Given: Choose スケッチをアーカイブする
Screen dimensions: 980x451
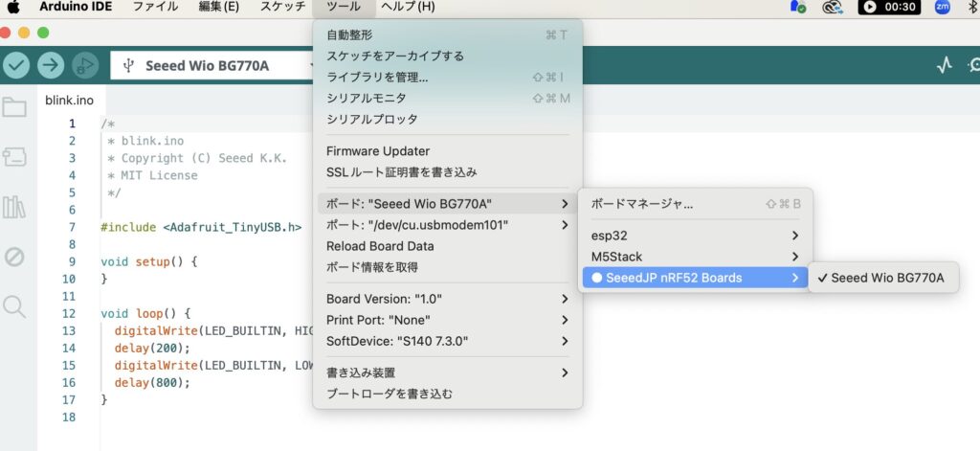Looking at the screenshot, I should 448,56.
